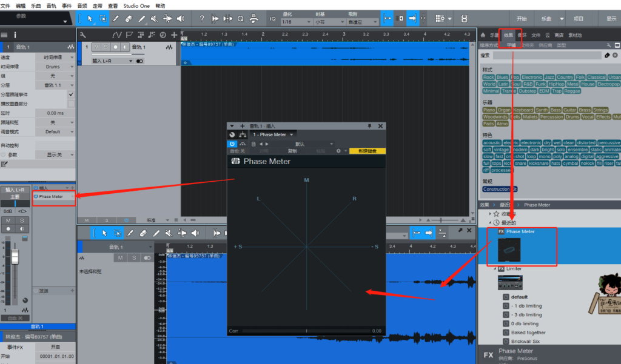Mute the channel with M in mixer strip
Image resolution: width=621 pixels, height=364 pixels.
coord(8,220)
